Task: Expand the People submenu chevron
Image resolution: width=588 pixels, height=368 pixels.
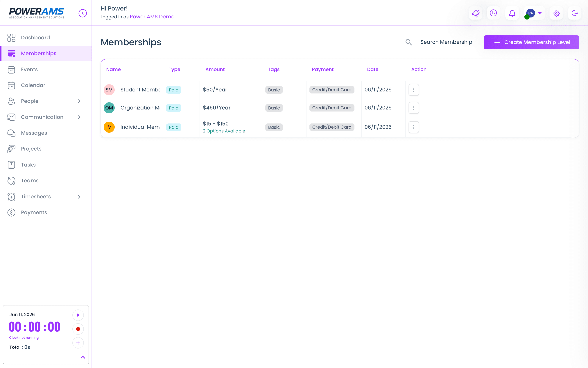Action: click(79, 101)
